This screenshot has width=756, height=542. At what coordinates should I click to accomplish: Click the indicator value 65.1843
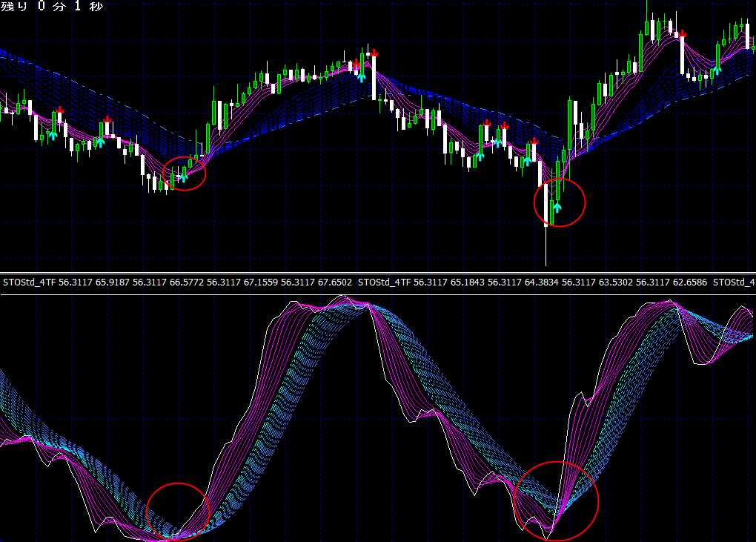468,282
